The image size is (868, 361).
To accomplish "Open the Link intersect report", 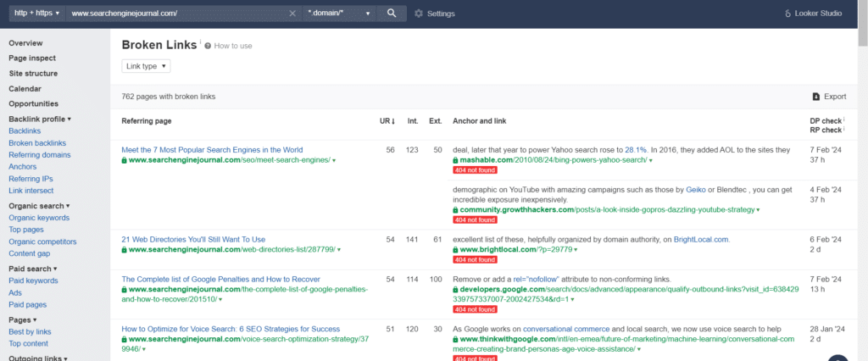I will click(x=31, y=191).
